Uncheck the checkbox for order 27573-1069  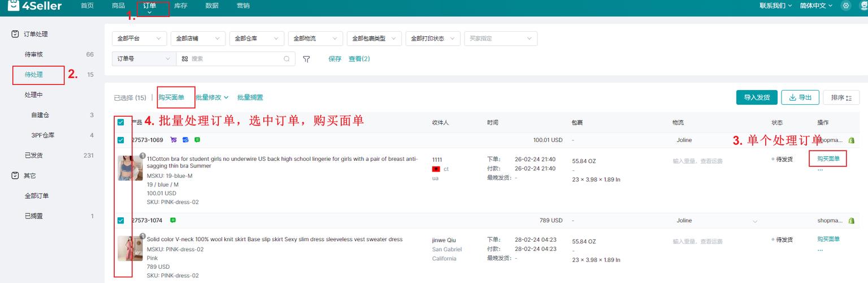click(121, 140)
